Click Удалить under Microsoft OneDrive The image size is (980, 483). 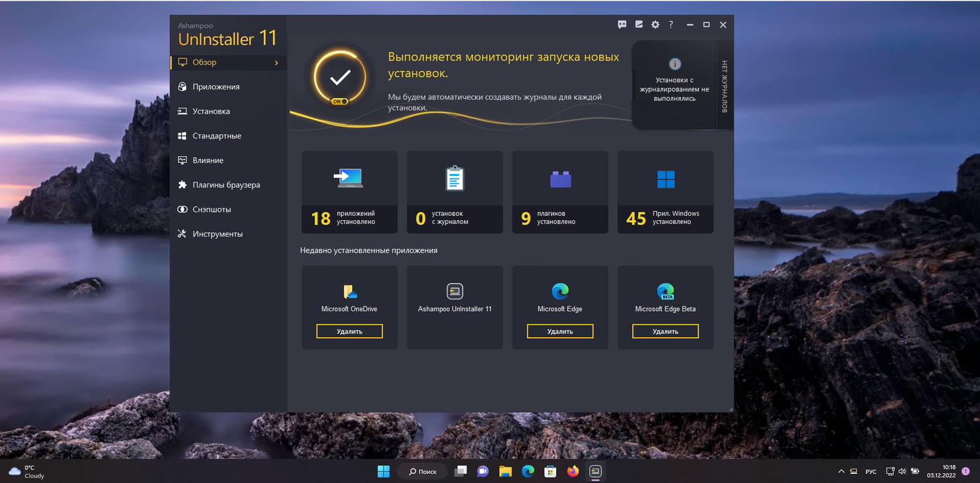pyautogui.click(x=350, y=331)
